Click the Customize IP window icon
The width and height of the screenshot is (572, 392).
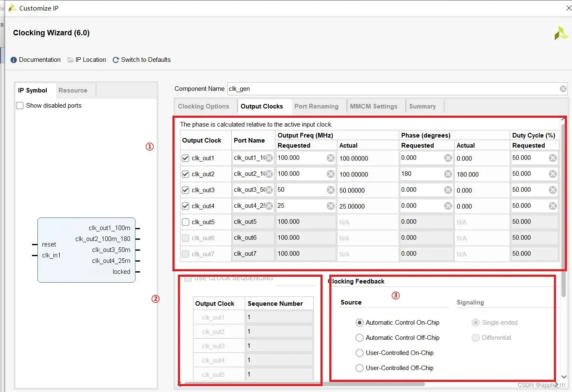point(13,8)
